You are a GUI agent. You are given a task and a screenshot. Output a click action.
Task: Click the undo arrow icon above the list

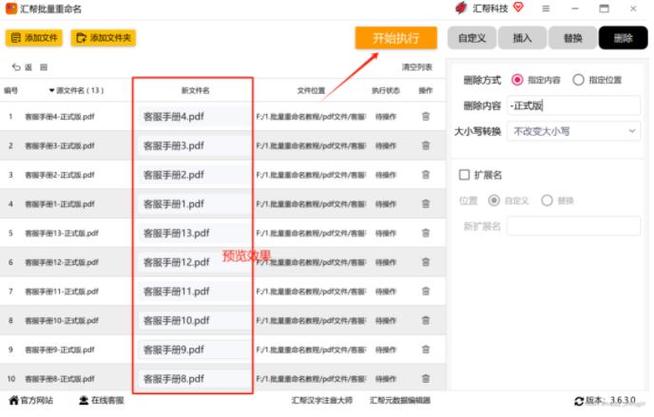point(16,67)
